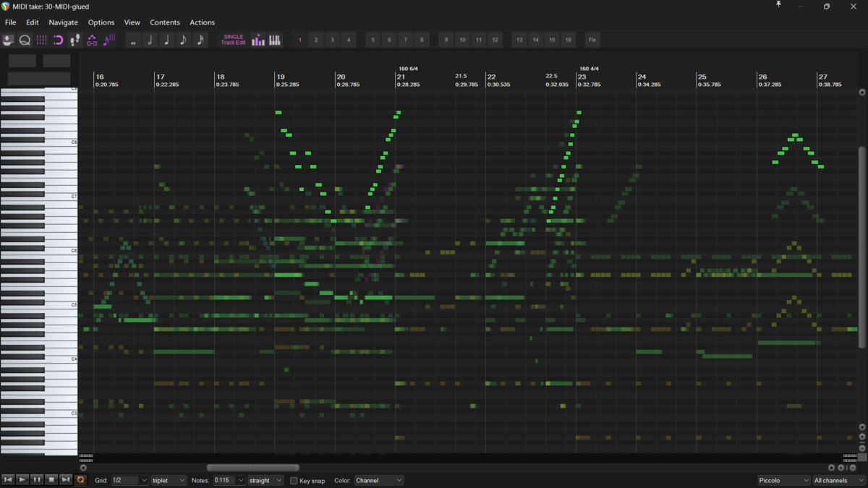Click vertical zoom in plus button
Screen dimensions: 868x488
(x=862, y=437)
